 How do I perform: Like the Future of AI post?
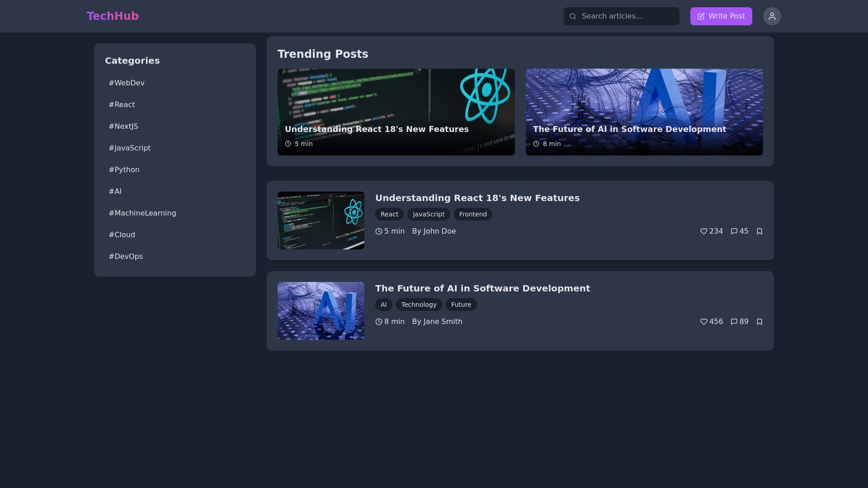(704, 322)
